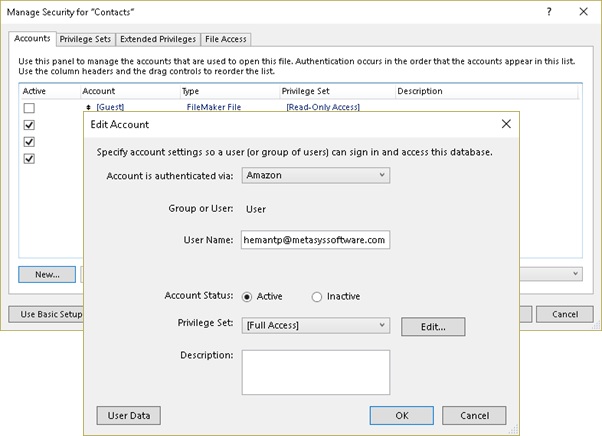
Task: Enable the Guest account Active checkbox
Action: [x=29, y=108]
